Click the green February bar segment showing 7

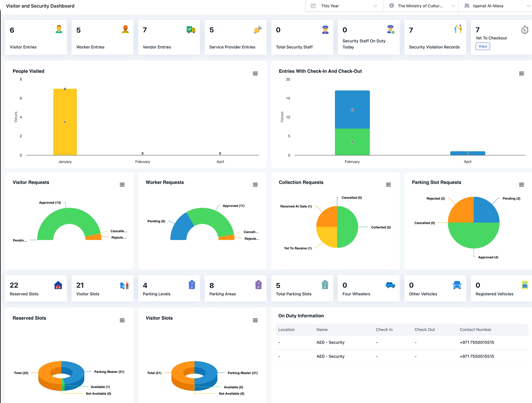(x=352, y=142)
